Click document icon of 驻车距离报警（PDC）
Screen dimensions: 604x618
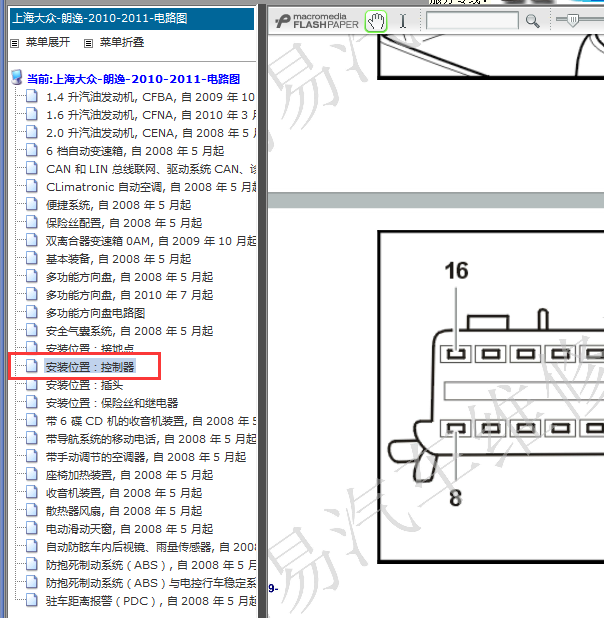(x=32, y=601)
